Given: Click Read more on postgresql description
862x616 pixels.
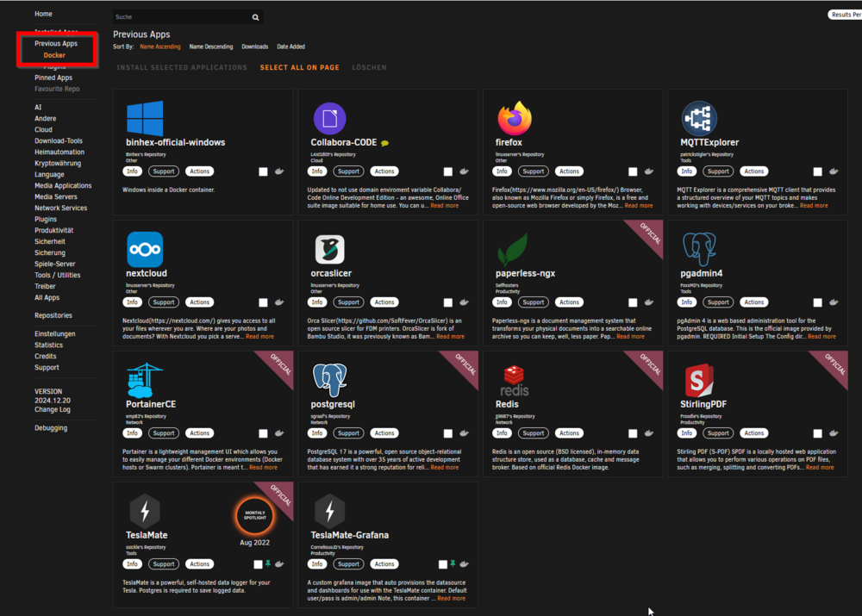Looking at the screenshot, I should pyautogui.click(x=444, y=468).
